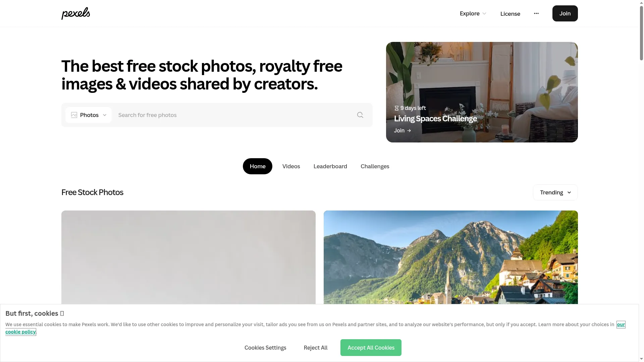
Task: Click the scrollbar up arrow
Action: [641, 3]
